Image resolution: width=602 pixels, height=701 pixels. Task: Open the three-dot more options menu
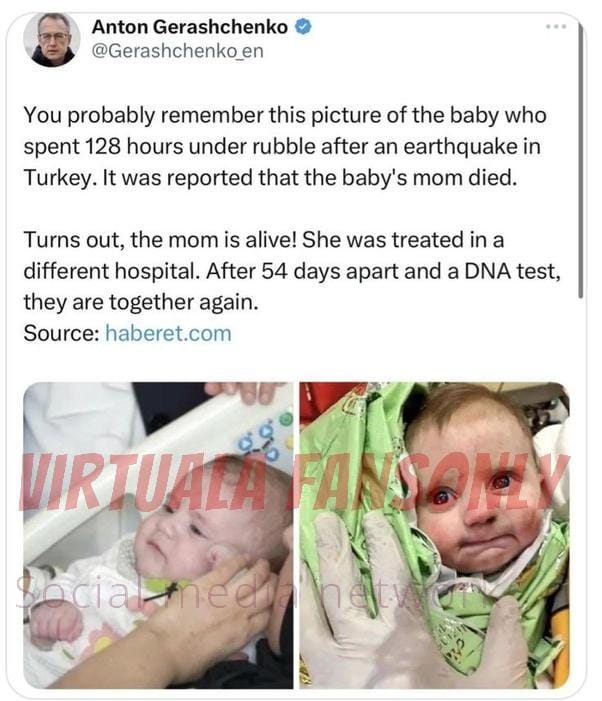click(x=556, y=27)
